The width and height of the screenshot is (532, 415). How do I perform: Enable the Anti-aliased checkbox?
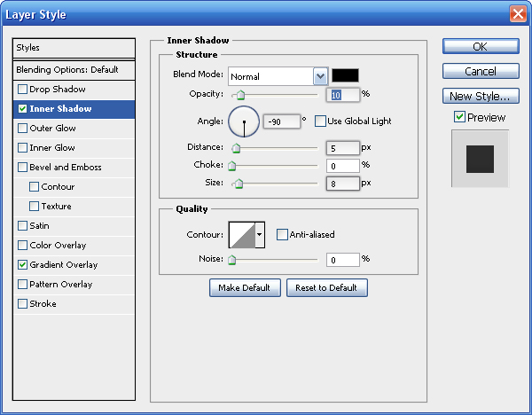click(x=282, y=234)
